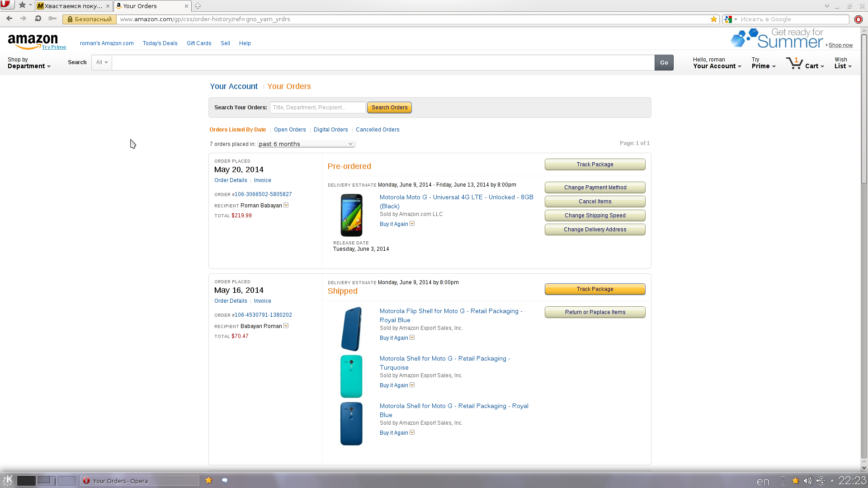Click Flip Shell Royal Blue thumbnail
The width and height of the screenshot is (868, 488).
point(351,329)
